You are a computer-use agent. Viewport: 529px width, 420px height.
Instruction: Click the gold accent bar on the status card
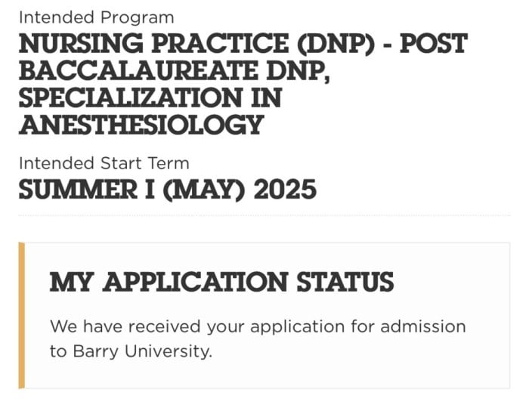[x=22, y=315]
